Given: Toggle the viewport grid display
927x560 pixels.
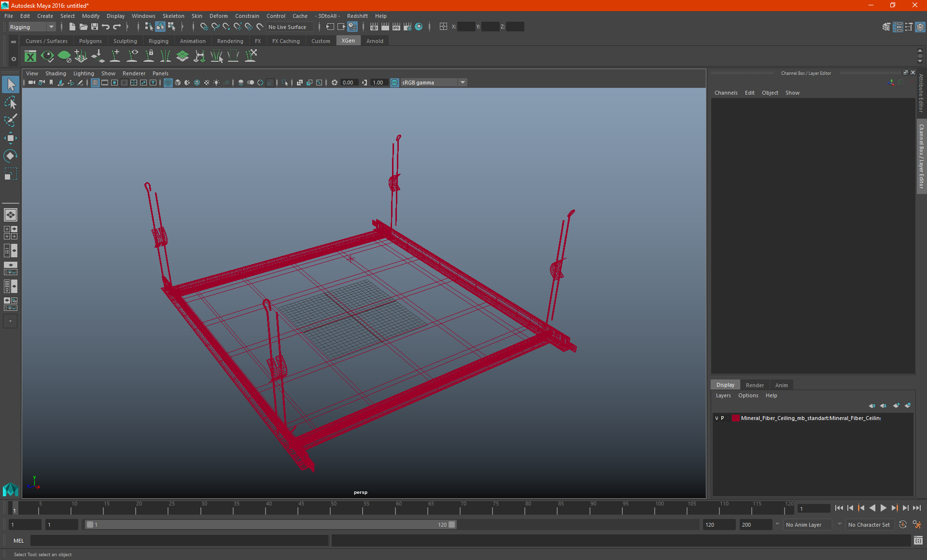Looking at the screenshot, I should pyautogui.click(x=95, y=83).
